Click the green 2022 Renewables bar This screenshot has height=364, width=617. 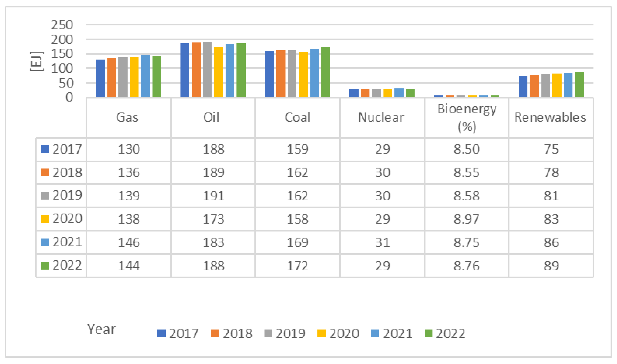click(579, 84)
